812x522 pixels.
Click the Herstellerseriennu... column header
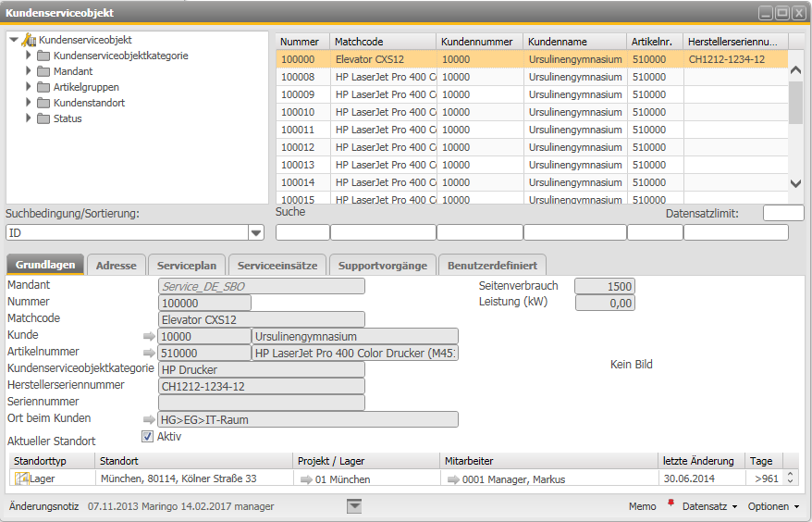735,42
